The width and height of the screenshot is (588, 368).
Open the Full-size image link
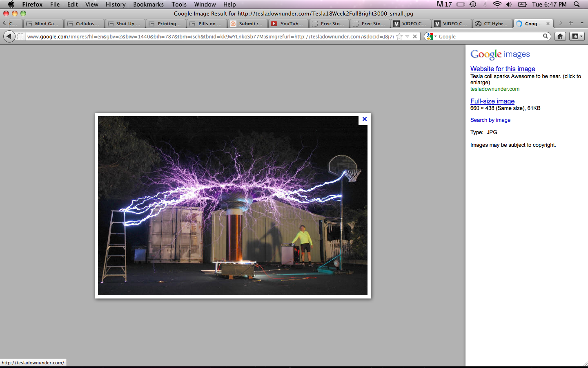(492, 101)
